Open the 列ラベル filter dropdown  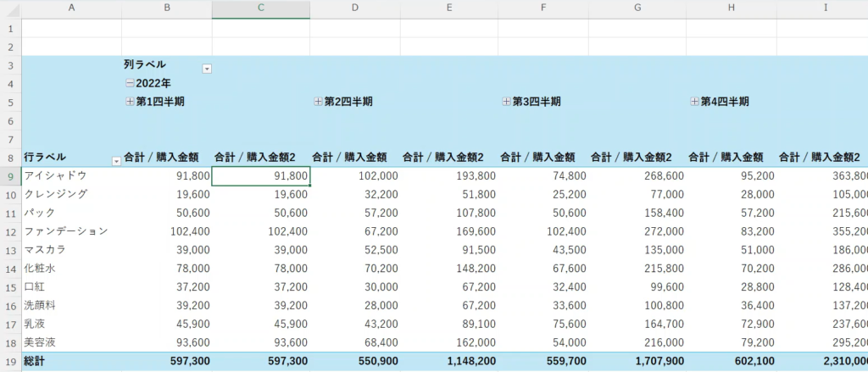tap(207, 69)
